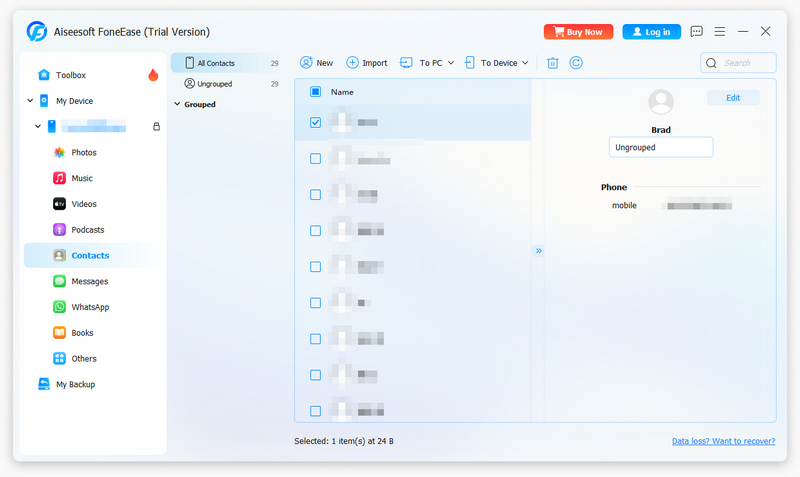Viewport: 800px width, 477px height.
Task: Open the To Device dropdown arrow
Action: (x=525, y=63)
